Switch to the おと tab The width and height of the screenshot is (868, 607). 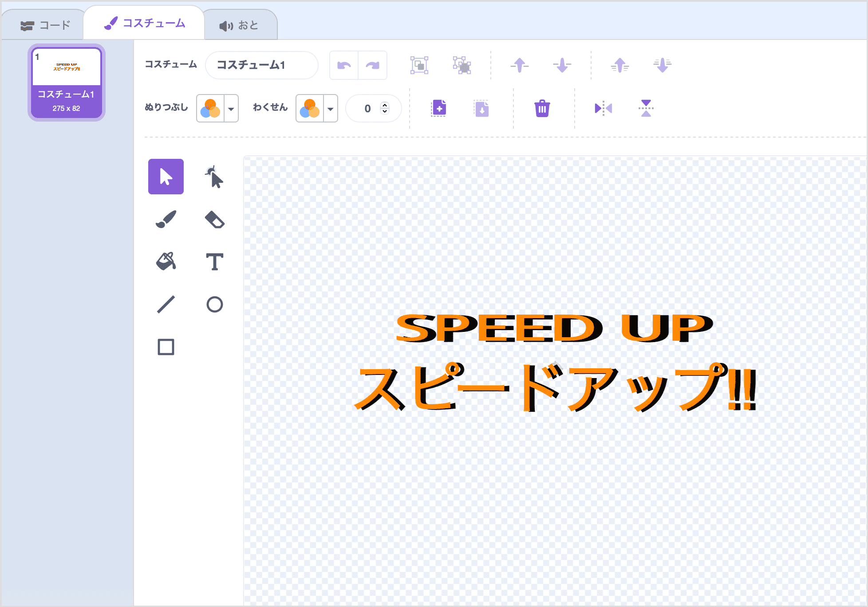point(240,25)
